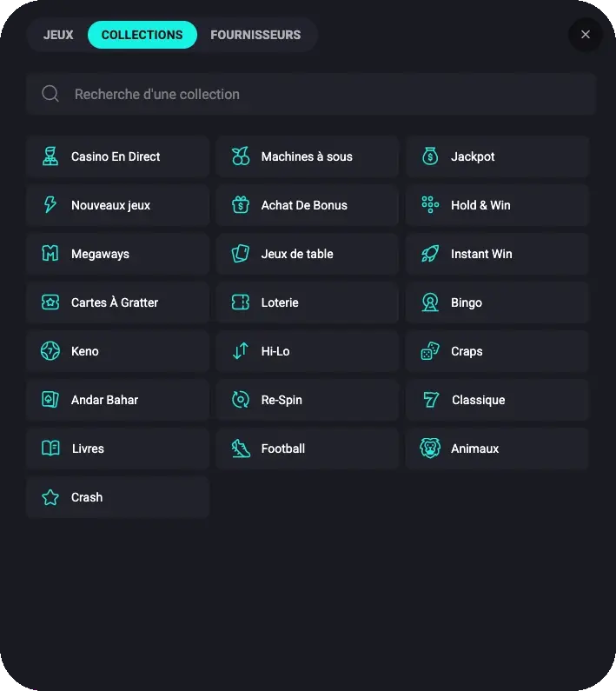Click the Re-Spin circular arrows icon
The image size is (616, 691).
tap(241, 400)
